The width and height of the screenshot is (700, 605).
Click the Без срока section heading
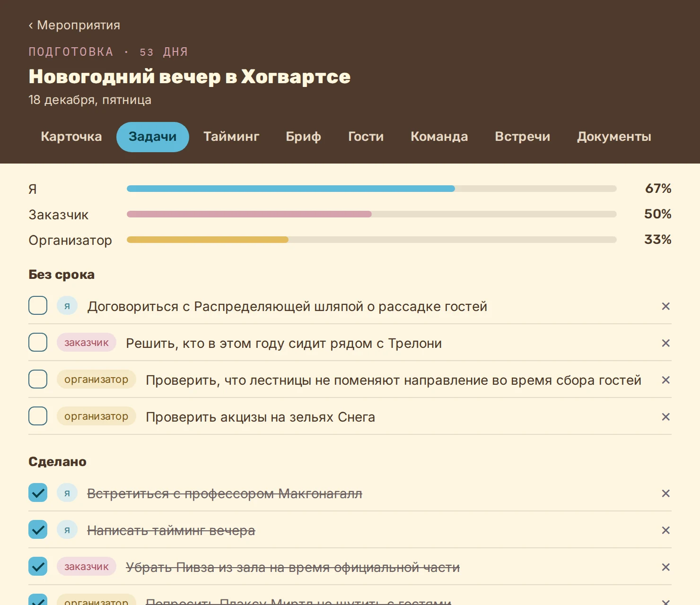pos(61,275)
